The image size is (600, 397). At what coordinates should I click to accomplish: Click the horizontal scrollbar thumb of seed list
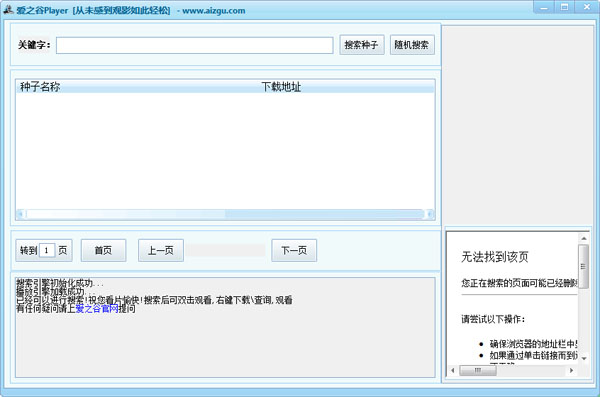[126, 214]
